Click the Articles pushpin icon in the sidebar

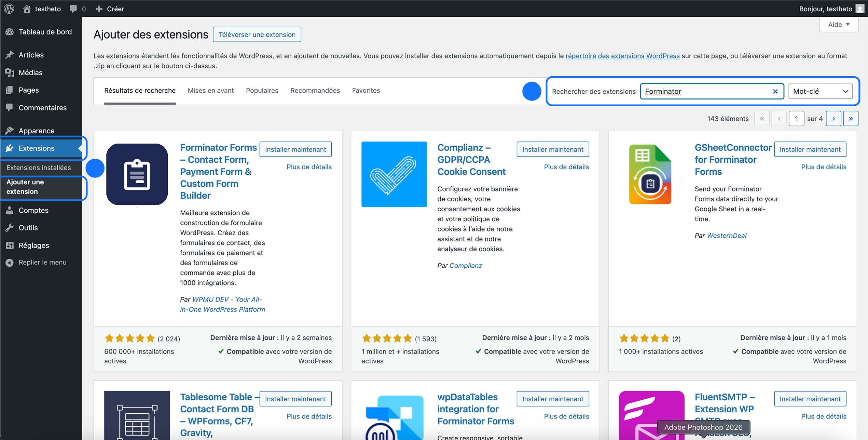point(9,55)
